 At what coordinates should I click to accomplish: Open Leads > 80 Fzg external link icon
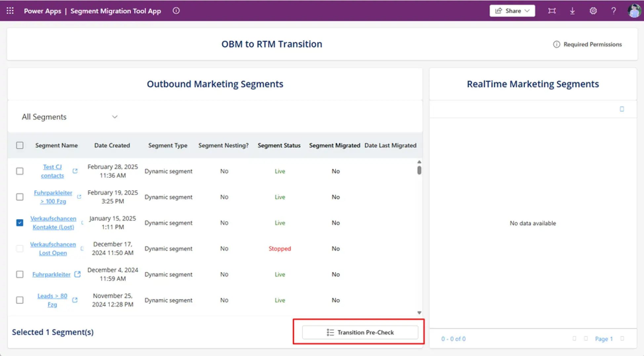[x=75, y=300]
